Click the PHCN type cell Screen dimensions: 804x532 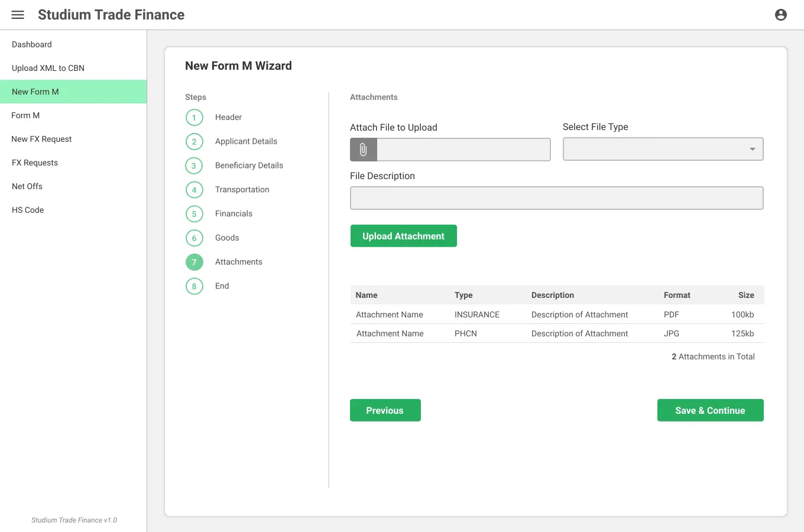coord(465,333)
